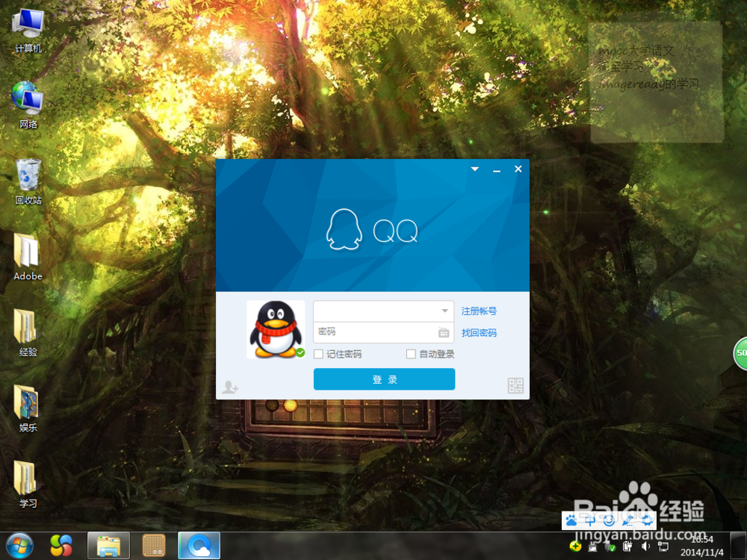Open the 注册帐号 register link
This screenshot has width=747, height=560.
(479, 311)
